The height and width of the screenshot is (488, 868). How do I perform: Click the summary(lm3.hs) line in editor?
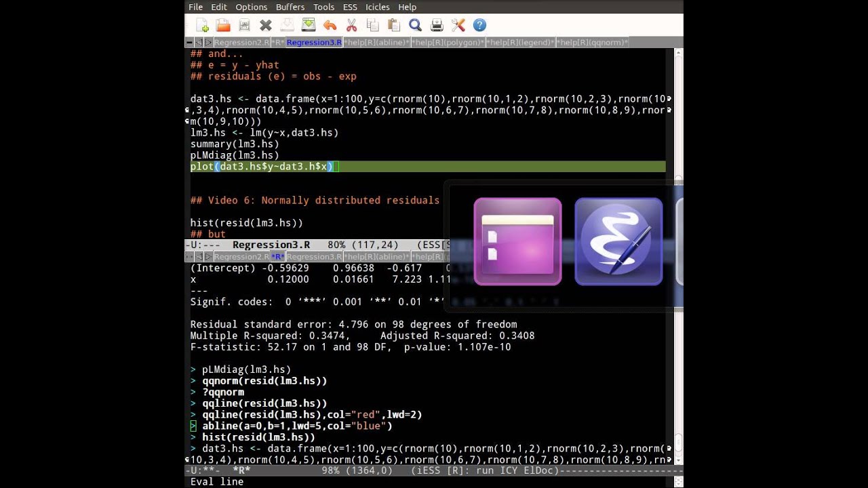[x=235, y=144]
